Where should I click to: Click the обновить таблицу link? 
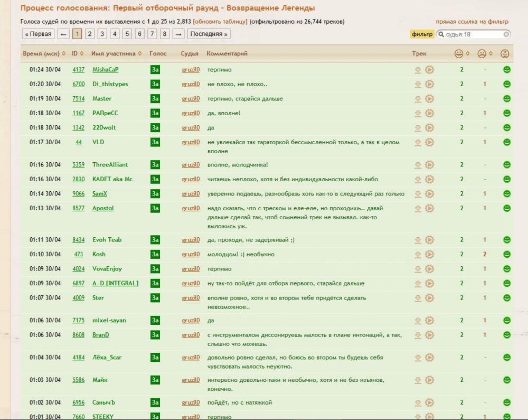220,22
